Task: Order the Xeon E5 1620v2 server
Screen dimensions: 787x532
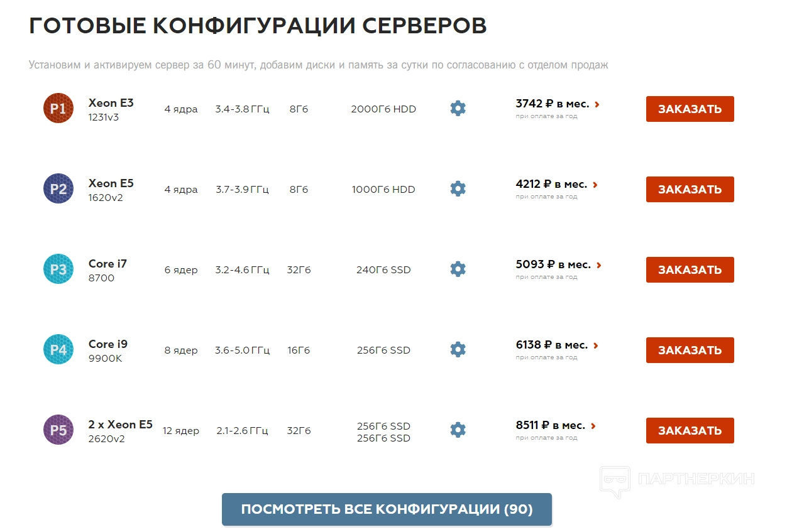Action: coord(690,189)
